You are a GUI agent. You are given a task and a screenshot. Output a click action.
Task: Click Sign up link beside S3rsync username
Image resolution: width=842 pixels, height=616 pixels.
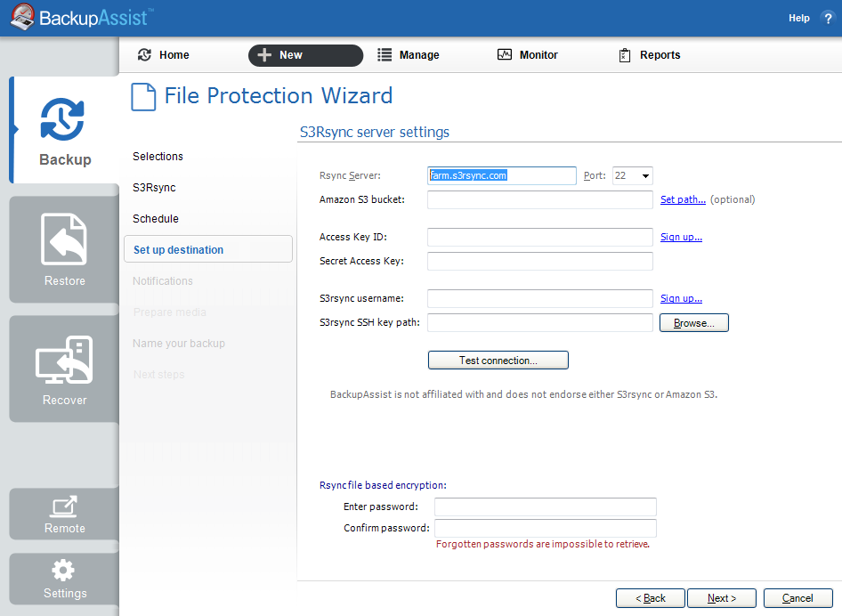(x=682, y=298)
